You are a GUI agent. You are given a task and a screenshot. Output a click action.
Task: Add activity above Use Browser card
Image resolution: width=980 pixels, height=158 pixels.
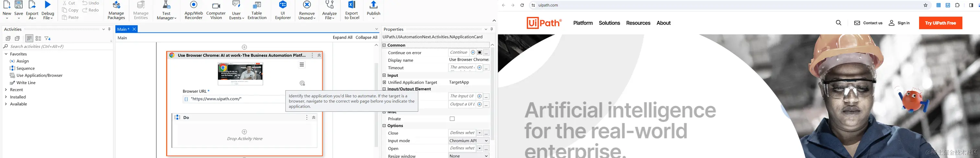coord(244,47)
